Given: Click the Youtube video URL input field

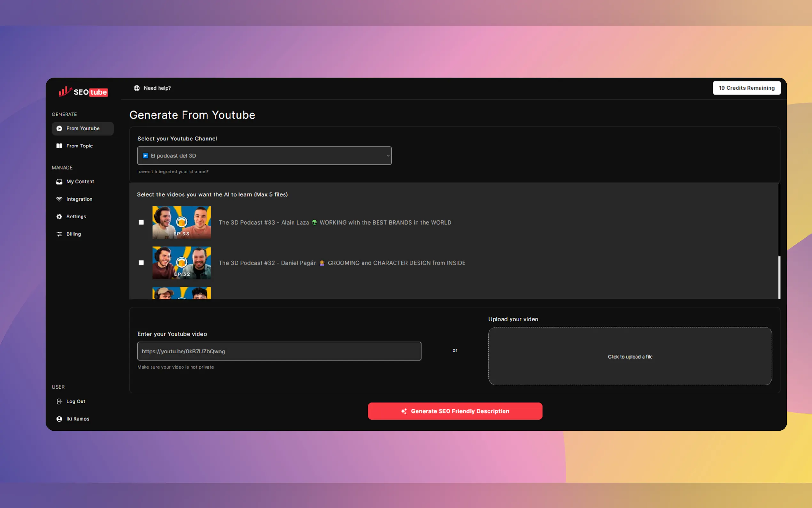Looking at the screenshot, I should click(x=279, y=351).
